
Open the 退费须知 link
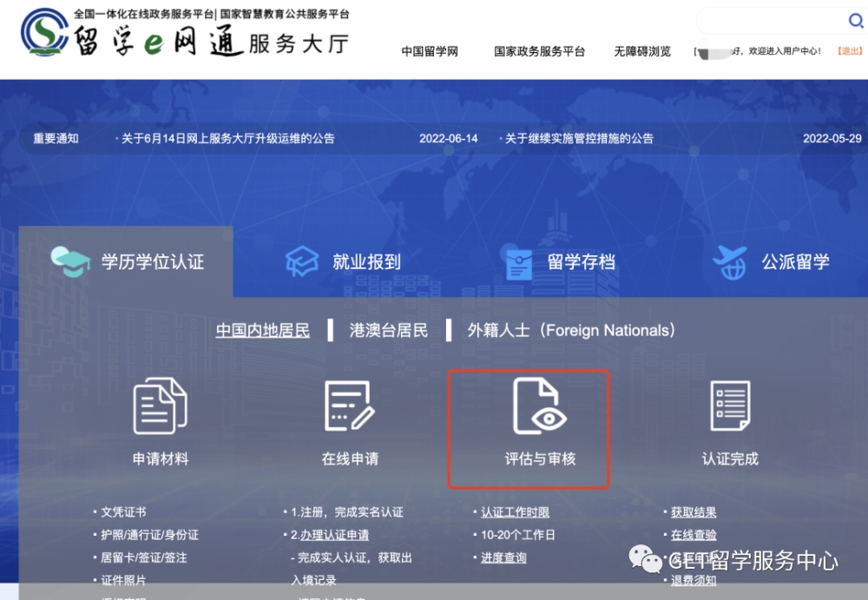point(693,580)
